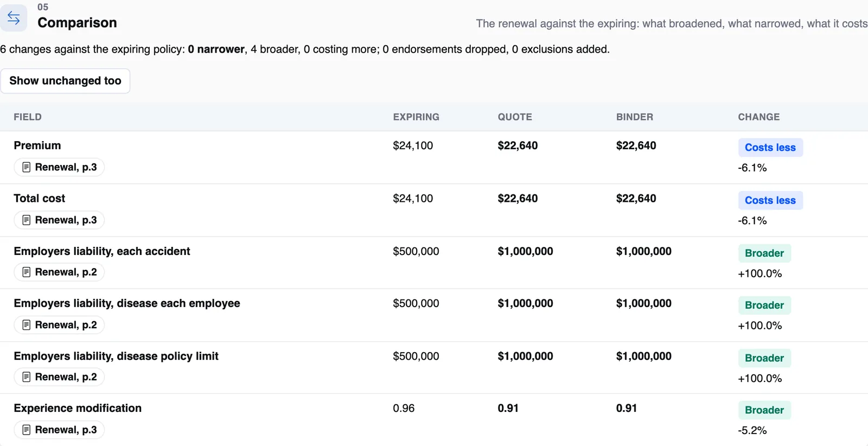Open the Renewal, p.2 citation for disease policy limit

tap(59, 377)
